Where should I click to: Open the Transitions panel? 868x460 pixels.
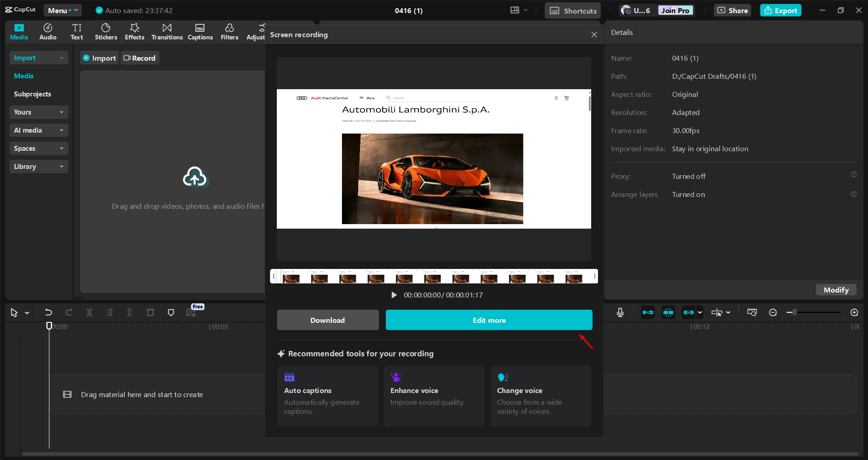(x=167, y=32)
